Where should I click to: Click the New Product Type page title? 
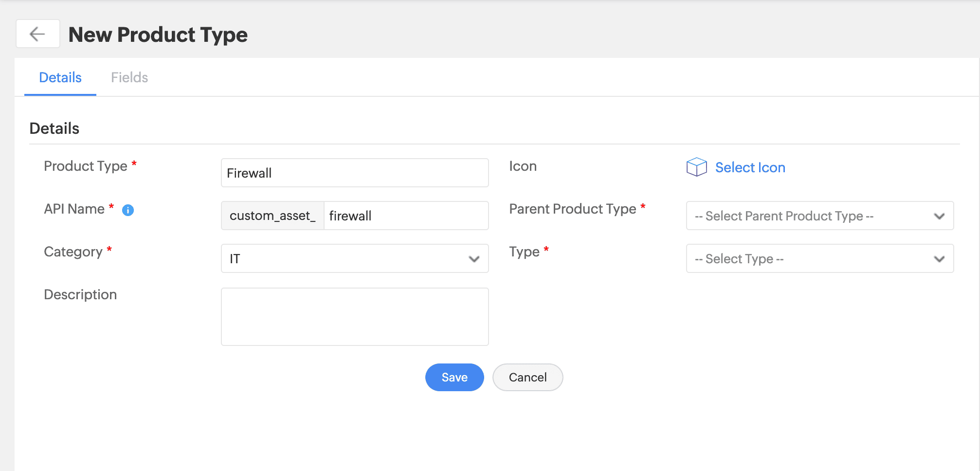[158, 35]
